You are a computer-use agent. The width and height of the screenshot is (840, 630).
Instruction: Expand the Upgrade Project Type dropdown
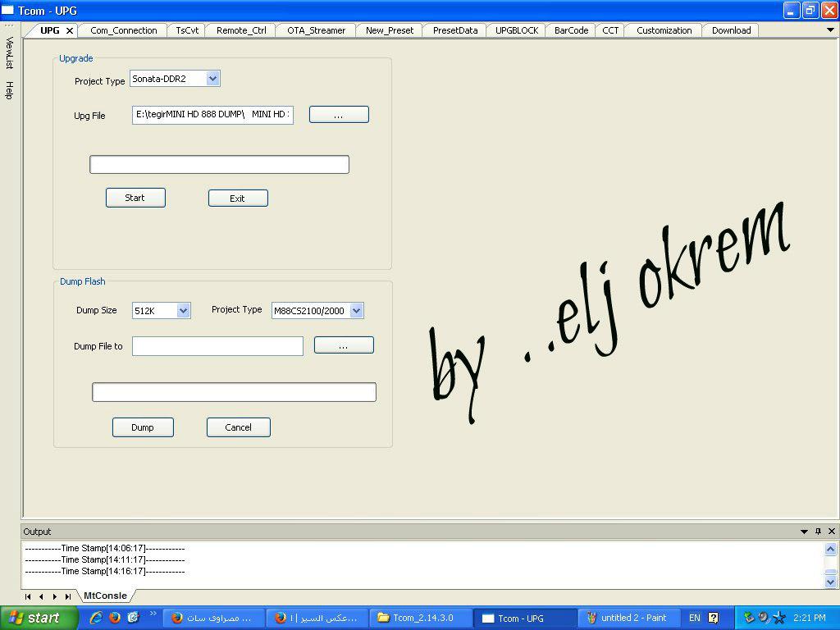(x=212, y=79)
